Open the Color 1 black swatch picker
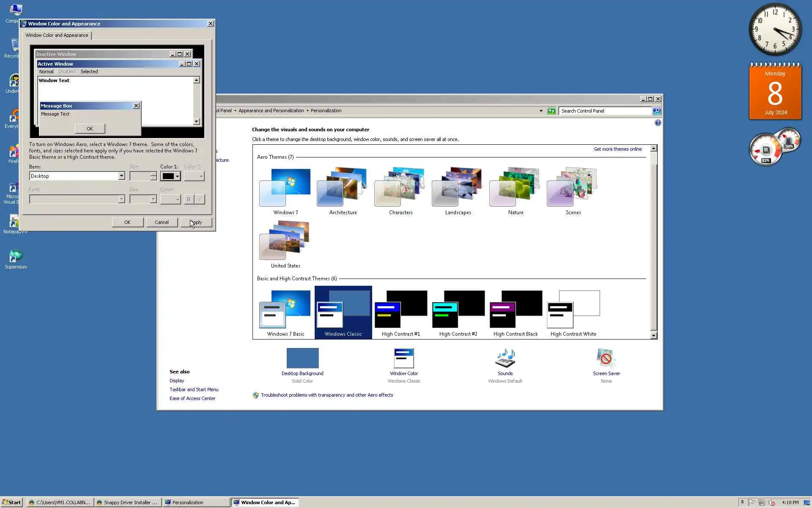 171,176
